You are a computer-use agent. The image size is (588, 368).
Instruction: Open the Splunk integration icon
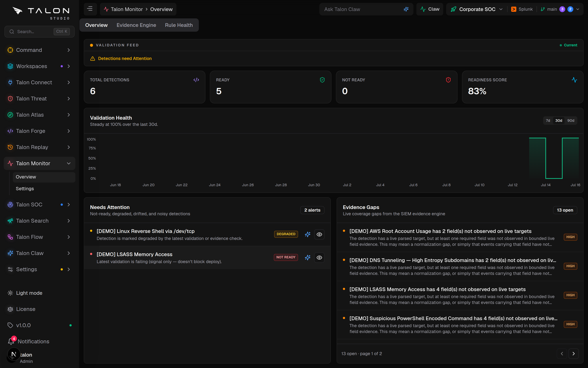click(x=514, y=9)
